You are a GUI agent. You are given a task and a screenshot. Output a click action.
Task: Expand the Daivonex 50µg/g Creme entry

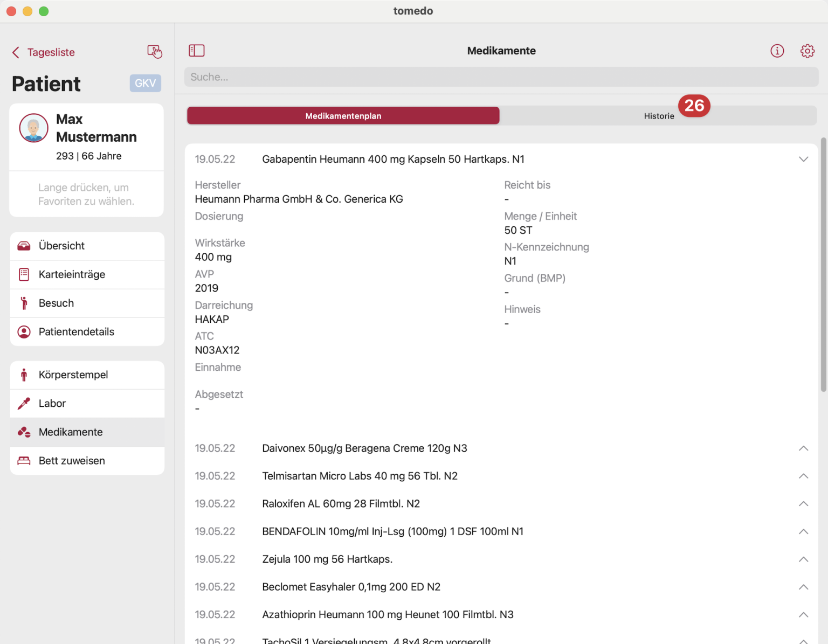(x=803, y=448)
